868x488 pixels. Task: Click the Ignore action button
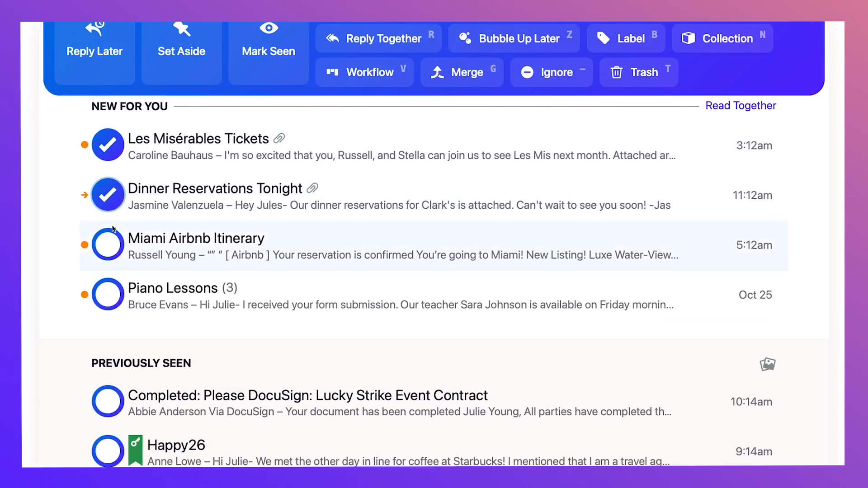pyautogui.click(x=552, y=72)
